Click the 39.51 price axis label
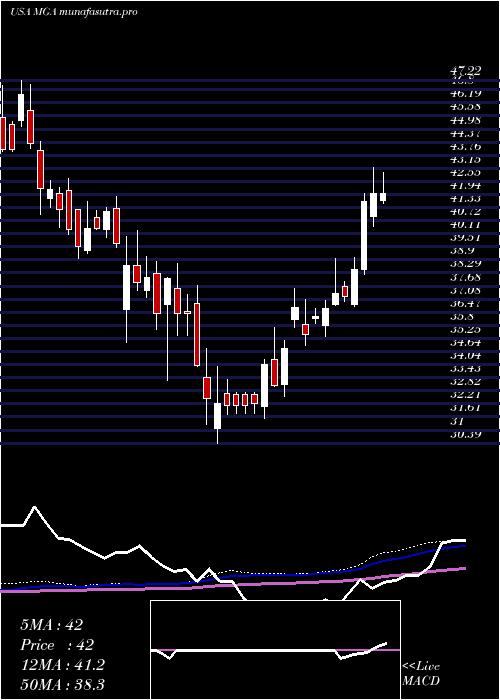Viewport: 500px width, 700px height. (x=465, y=238)
